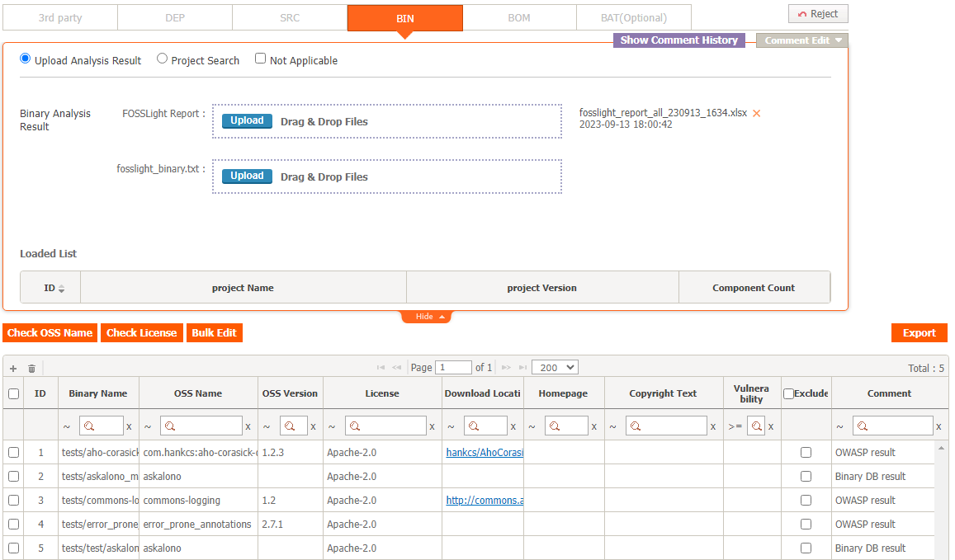955x560 pixels.
Task: Switch to the SRC tab
Action: point(289,17)
